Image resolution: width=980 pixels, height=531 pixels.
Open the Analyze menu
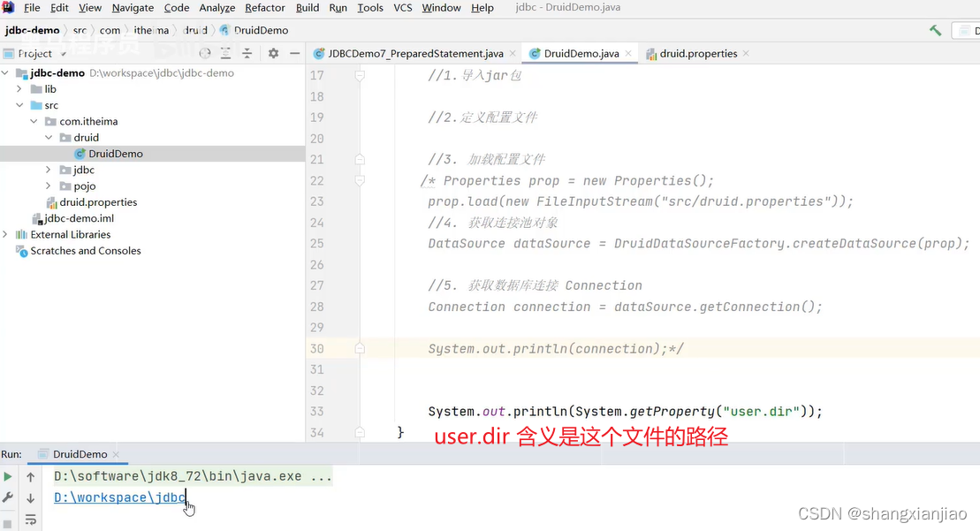pyautogui.click(x=217, y=7)
